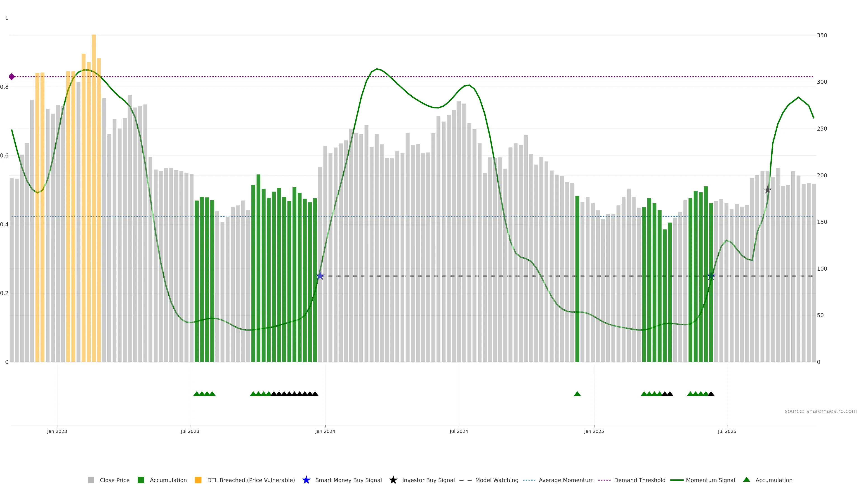Click the orange DTL Breached legend square
This screenshot has width=868, height=488.
[198, 480]
